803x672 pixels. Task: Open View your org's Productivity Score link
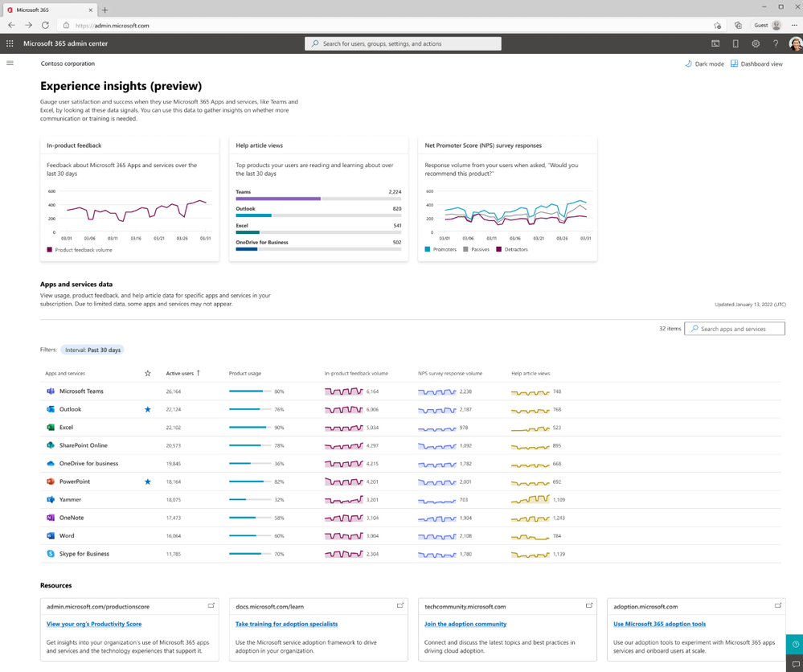pyautogui.click(x=94, y=624)
